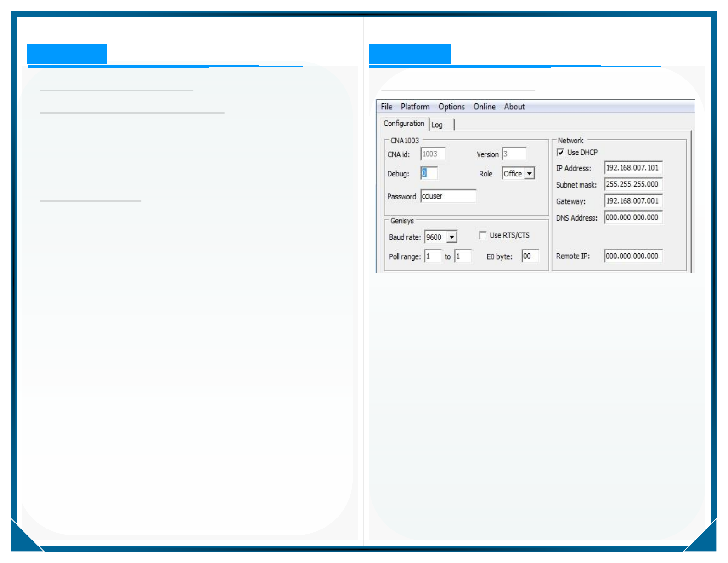Focus the Debug input field
Viewport: 728px width, 563px height.
pyautogui.click(x=429, y=173)
